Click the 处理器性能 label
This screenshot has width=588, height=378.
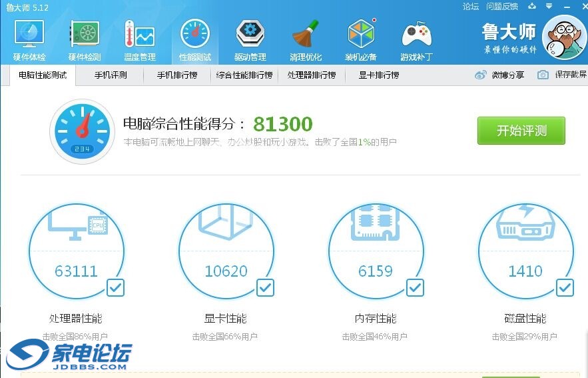coord(76,319)
